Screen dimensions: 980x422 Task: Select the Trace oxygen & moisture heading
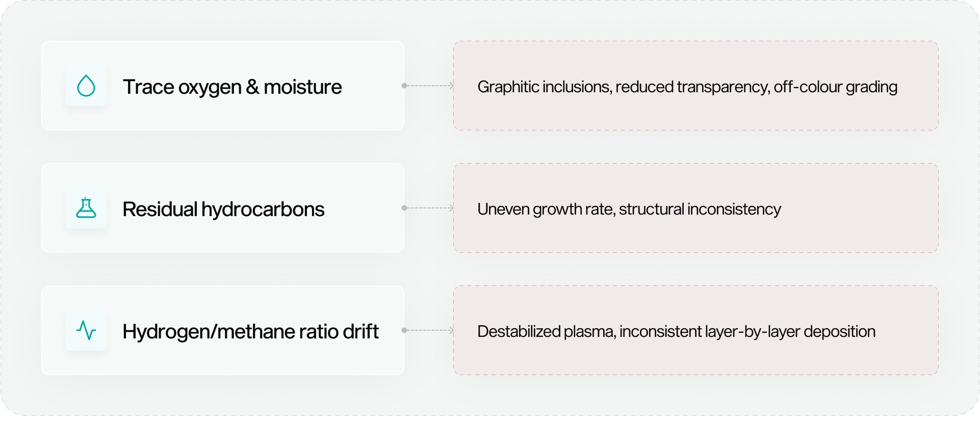coord(232,87)
